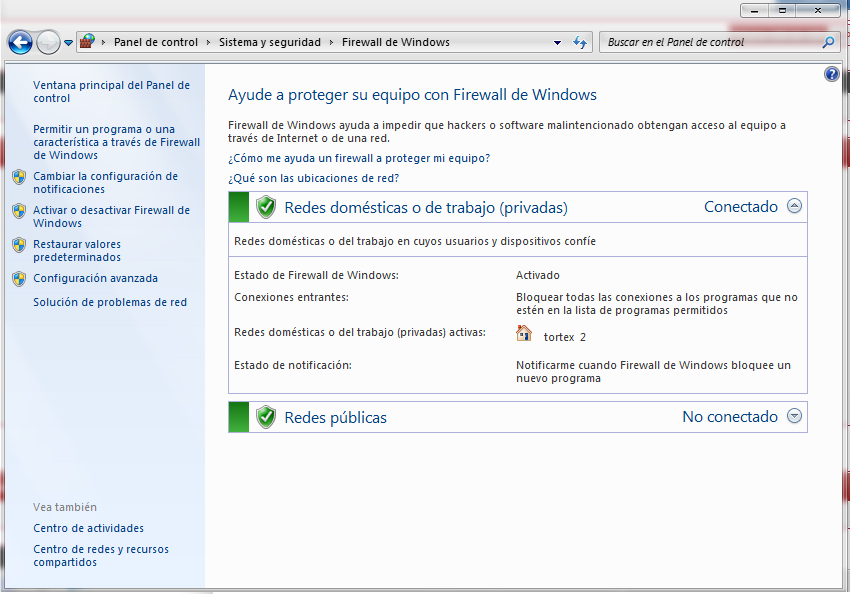The image size is (850, 594).
Task: Click the Activado status value
Action: [x=537, y=275]
